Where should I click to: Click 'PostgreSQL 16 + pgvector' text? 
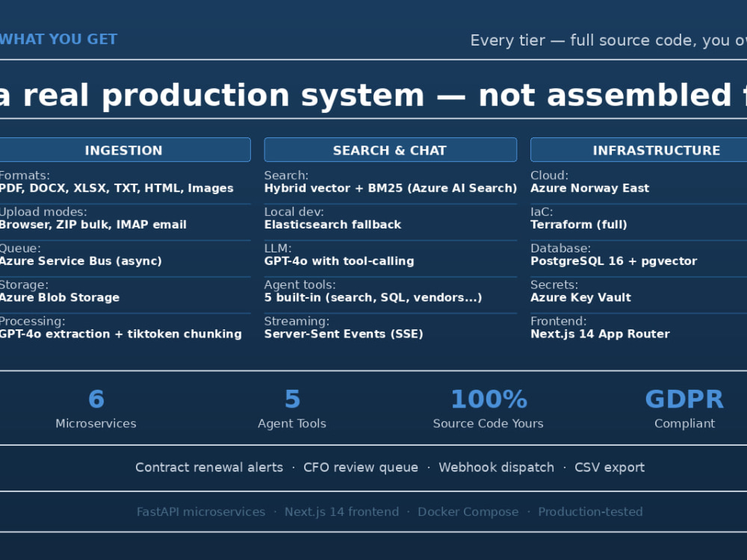coord(613,261)
